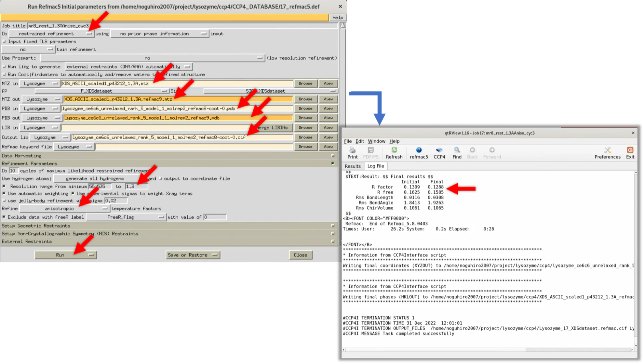Image resolution: width=644 pixels, height=364 pixels.
Task: Switch to the Results tab
Action: [353, 166]
